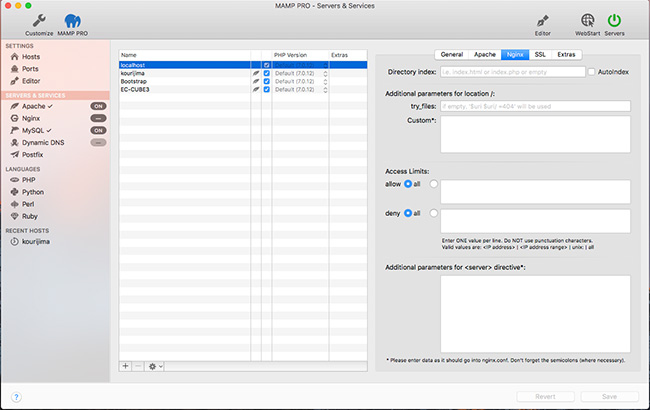Switch to the SSL tab
Image resolution: width=650 pixels, height=410 pixels.
click(x=540, y=54)
